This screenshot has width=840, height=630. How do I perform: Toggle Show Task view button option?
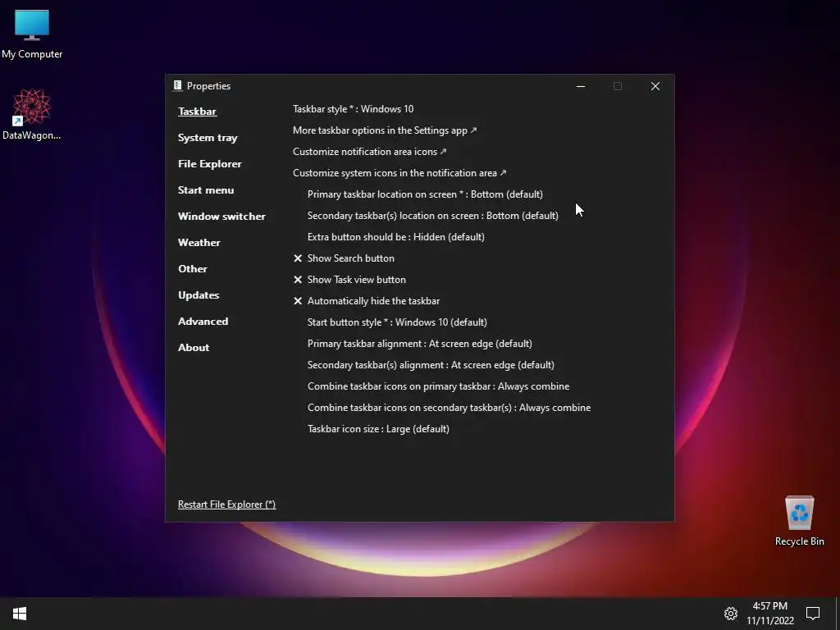(x=349, y=280)
